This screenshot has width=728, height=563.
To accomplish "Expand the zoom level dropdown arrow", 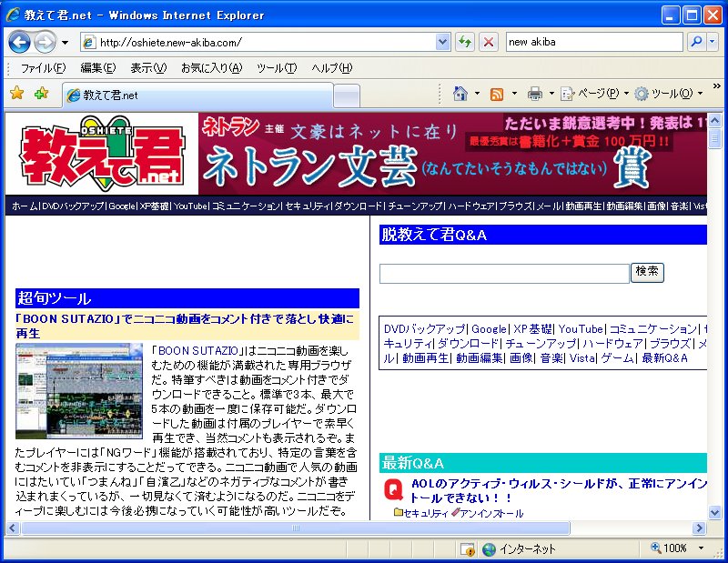I will click(x=701, y=548).
